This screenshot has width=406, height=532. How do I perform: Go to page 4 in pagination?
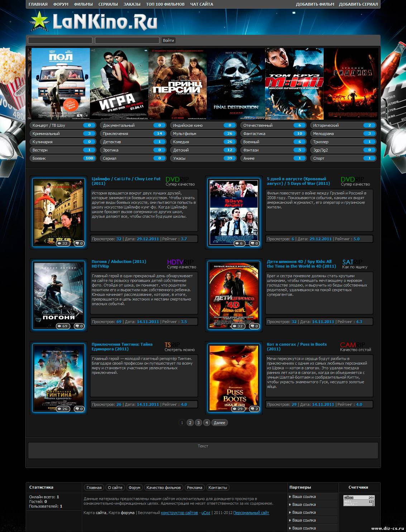coord(206,423)
